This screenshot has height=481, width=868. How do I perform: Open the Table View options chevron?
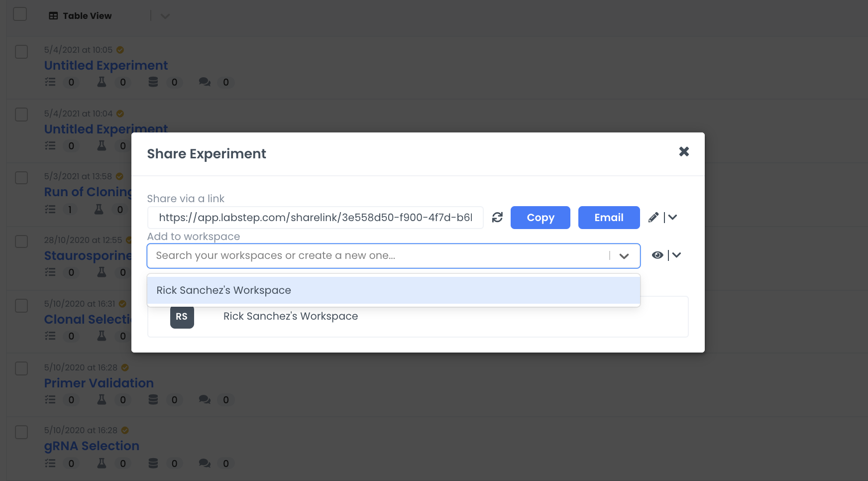(x=165, y=16)
